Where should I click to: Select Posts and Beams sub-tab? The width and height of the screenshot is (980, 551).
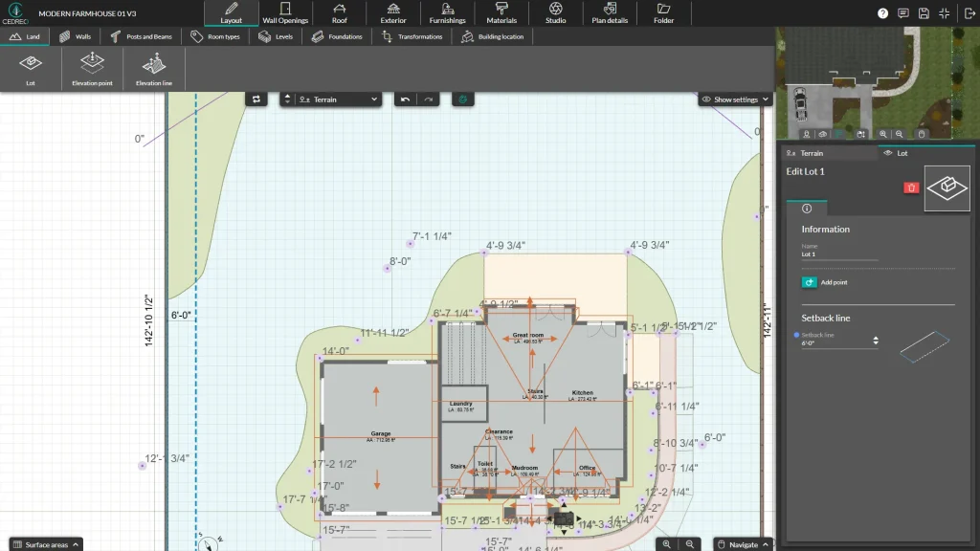click(142, 37)
